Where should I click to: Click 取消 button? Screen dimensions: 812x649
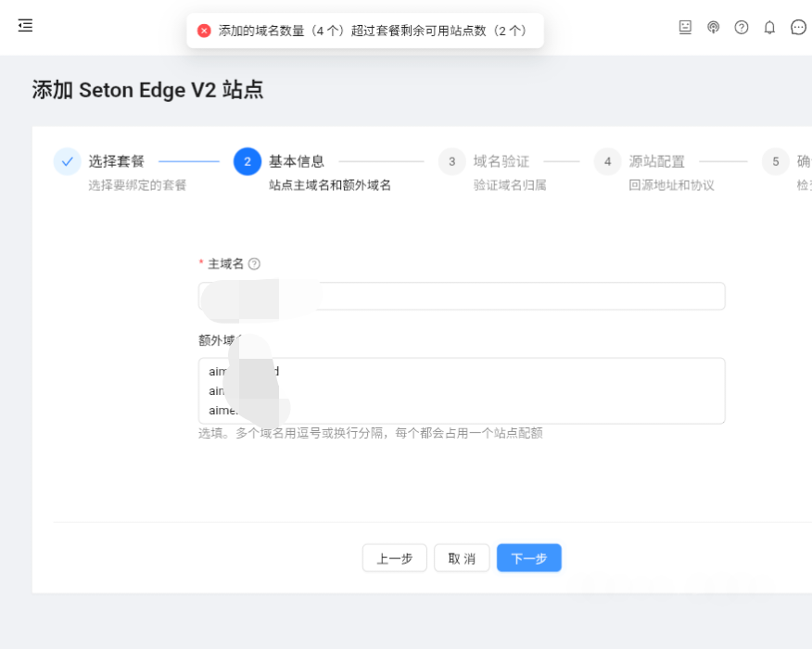coord(462,558)
